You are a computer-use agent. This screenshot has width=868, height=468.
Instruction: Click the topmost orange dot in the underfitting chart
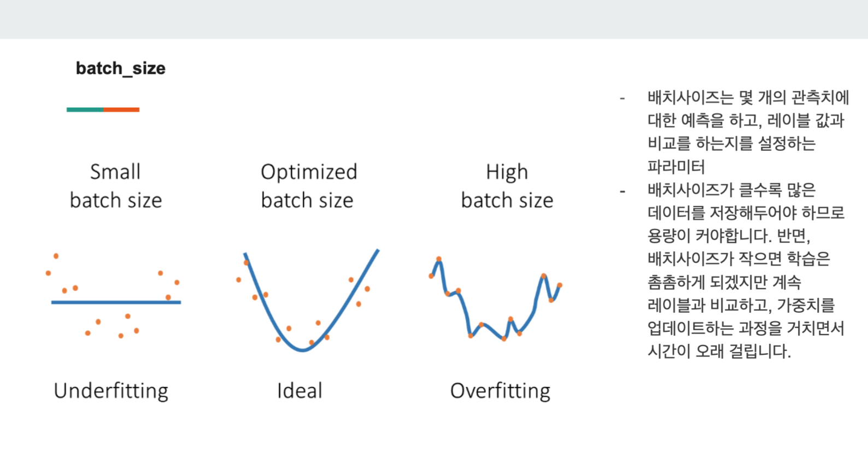[x=56, y=256]
